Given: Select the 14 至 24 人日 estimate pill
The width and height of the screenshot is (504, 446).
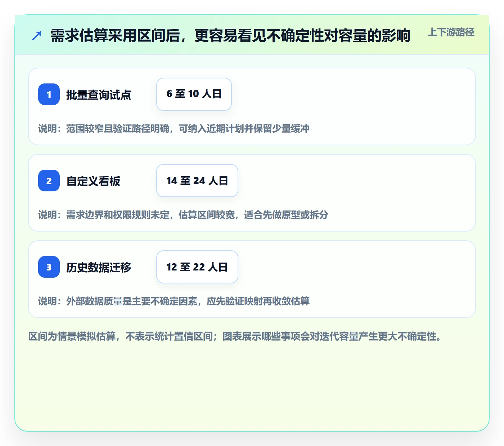Looking at the screenshot, I should point(197,181).
